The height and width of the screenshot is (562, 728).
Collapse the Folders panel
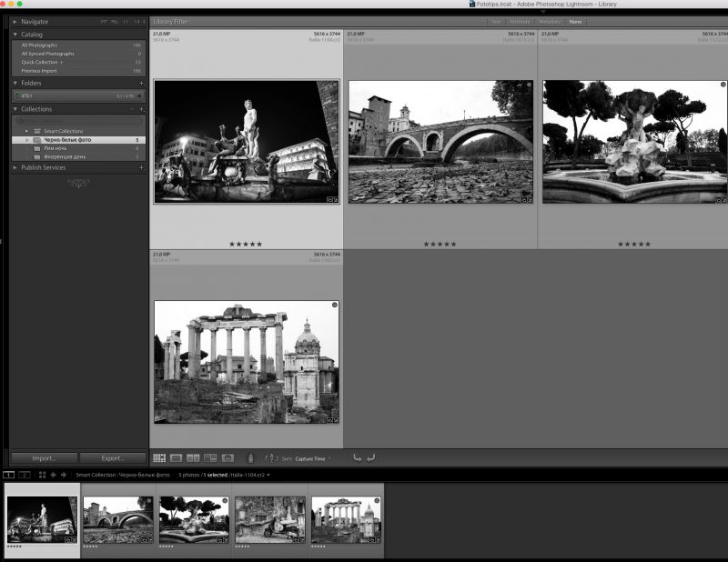[15, 83]
